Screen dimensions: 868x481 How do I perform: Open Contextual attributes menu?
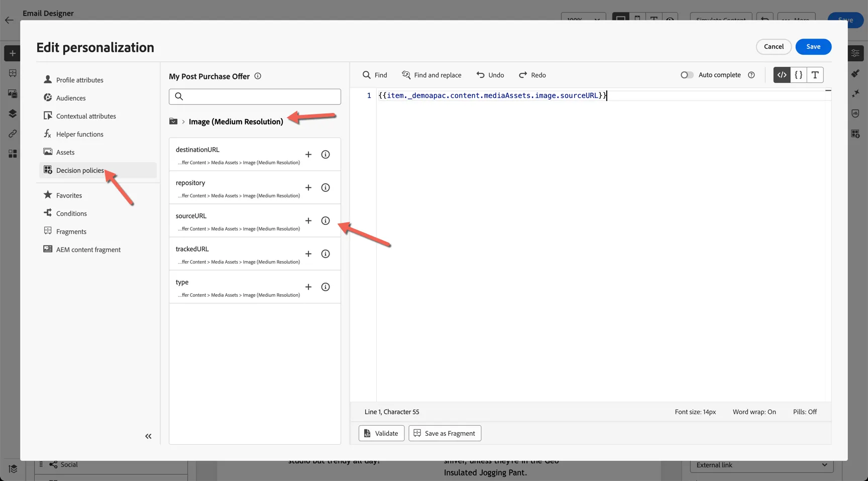(98, 116)
